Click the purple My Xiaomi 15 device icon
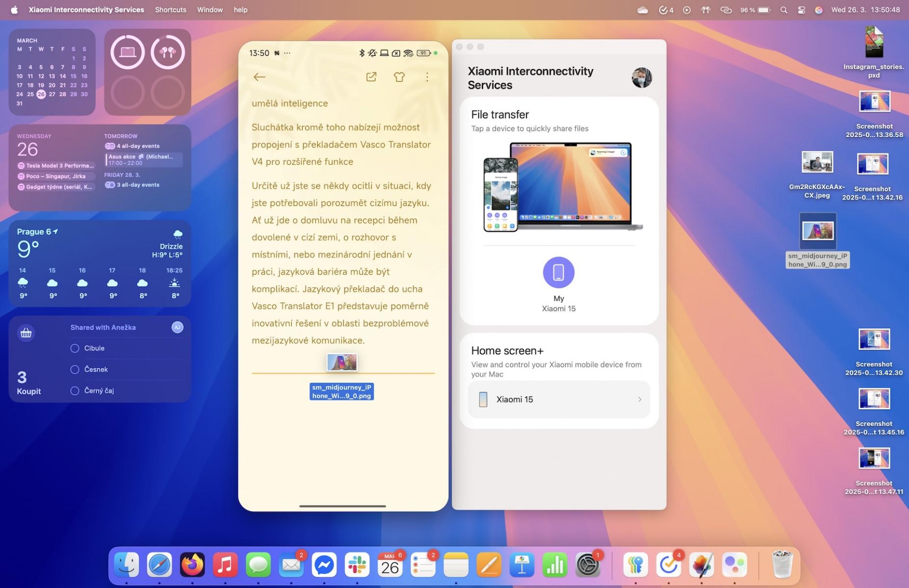Viewport: 909px width, 588px height. pos(558,272)
